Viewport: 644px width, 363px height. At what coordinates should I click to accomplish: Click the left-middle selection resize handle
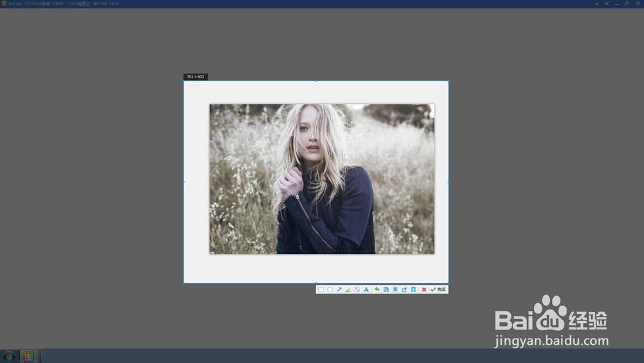point(184,182)
